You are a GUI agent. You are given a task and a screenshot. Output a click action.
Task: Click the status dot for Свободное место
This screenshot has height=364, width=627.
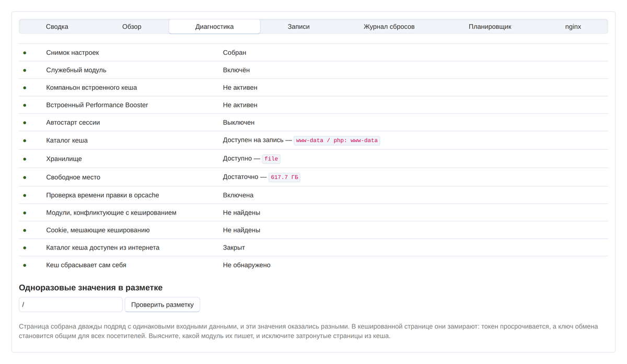pyautogui.click(x=25, y=178)
